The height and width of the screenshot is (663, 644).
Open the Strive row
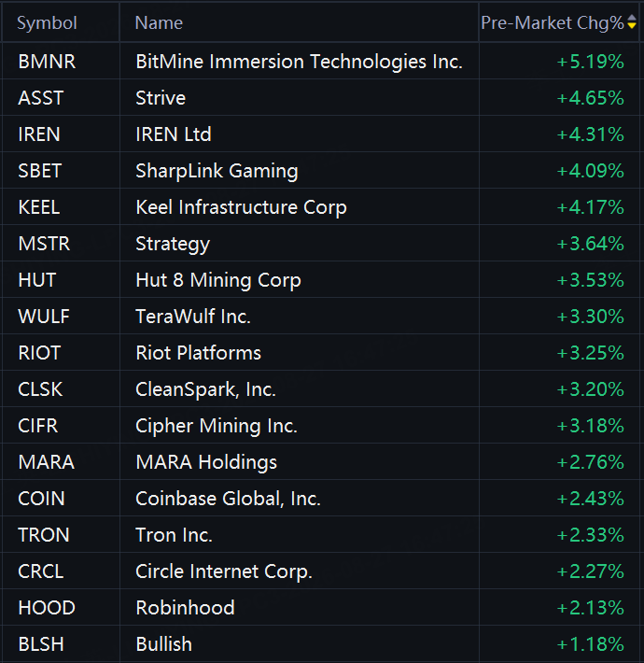321,98
